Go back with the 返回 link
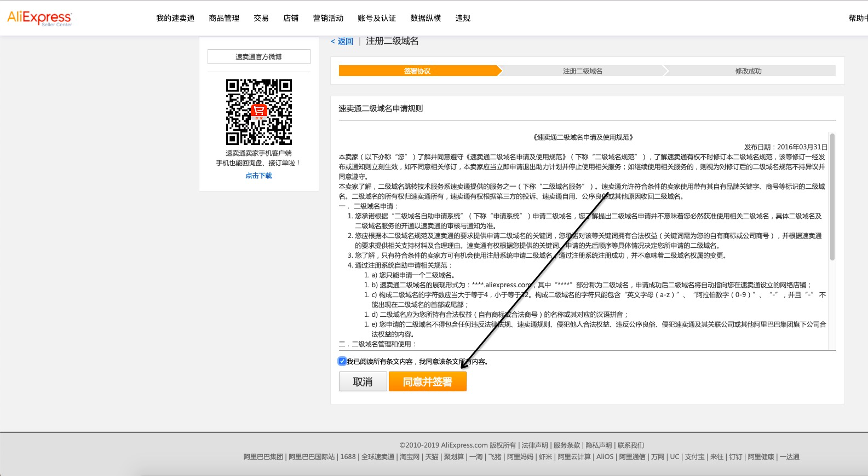The image size is (868, 476). point(342,41)
